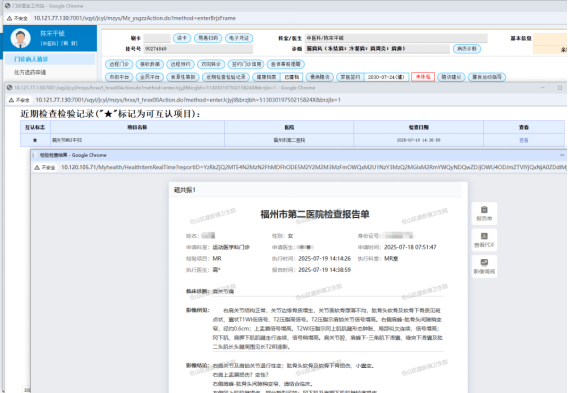Click the 磁共振1 section header
The width and height of the screenshot is (568, 393).
click(x=185, y=190)
